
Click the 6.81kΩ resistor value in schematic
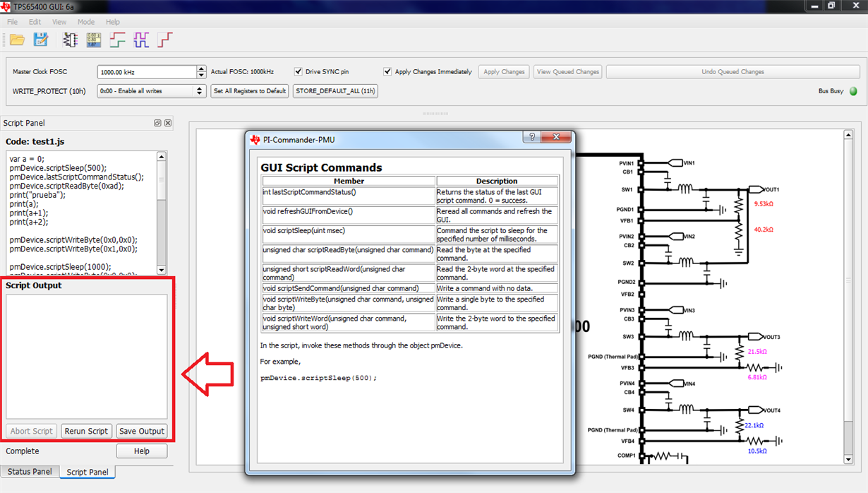click(757, 378)
